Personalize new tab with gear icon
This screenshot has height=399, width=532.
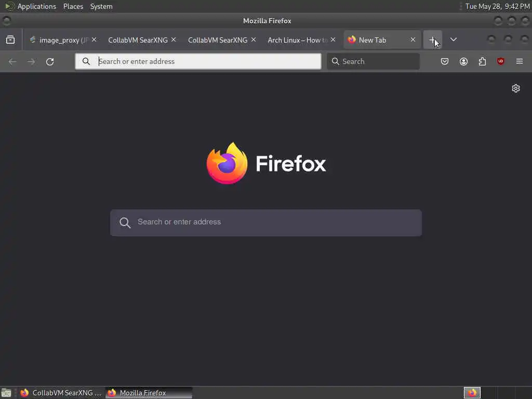click(516, 88)
